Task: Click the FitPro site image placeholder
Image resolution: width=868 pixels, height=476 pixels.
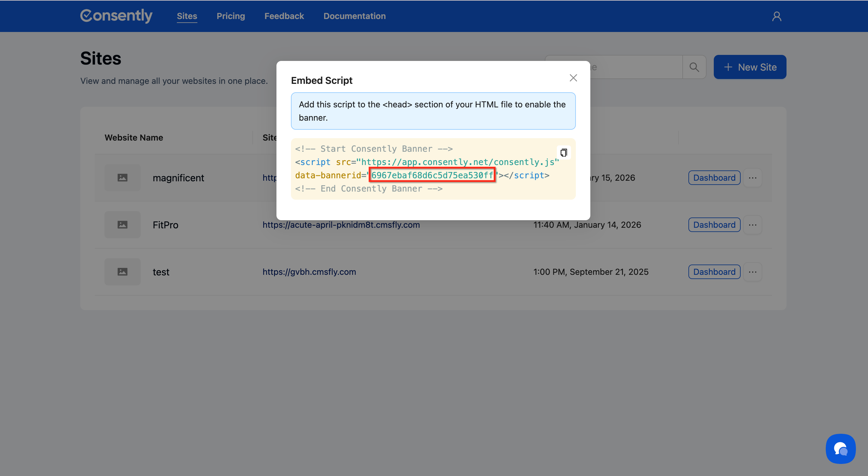Action: [122, 225]
